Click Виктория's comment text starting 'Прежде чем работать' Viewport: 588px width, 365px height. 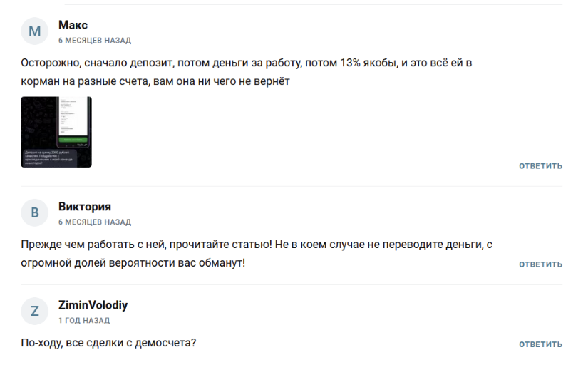point(257,245)
